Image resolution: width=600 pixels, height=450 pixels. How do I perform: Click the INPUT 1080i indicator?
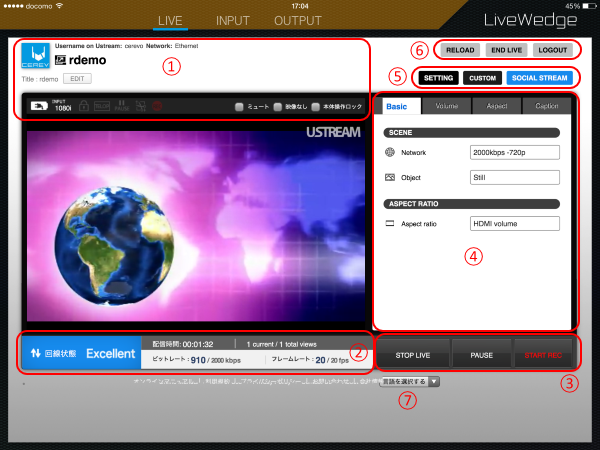(x=62, y=106)
